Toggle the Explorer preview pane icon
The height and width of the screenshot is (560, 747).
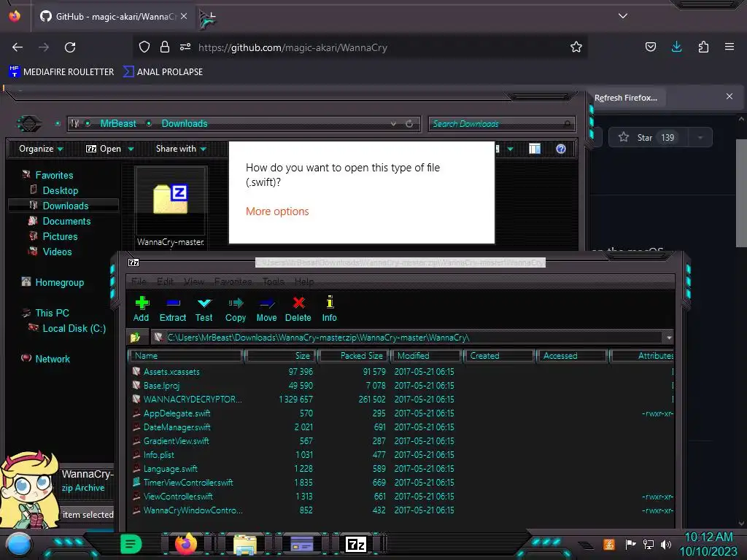(x=535, y=149)
